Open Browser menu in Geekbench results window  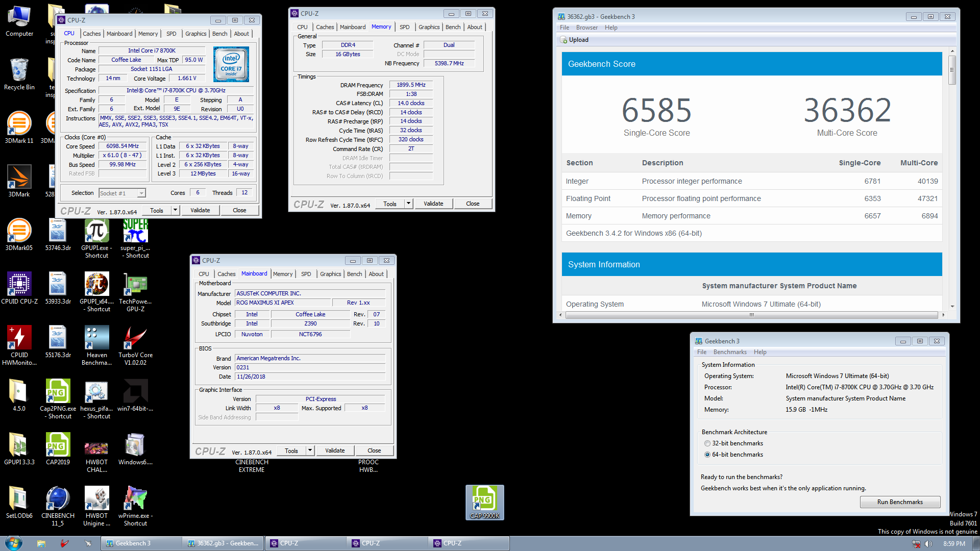(x=586, y=28)
